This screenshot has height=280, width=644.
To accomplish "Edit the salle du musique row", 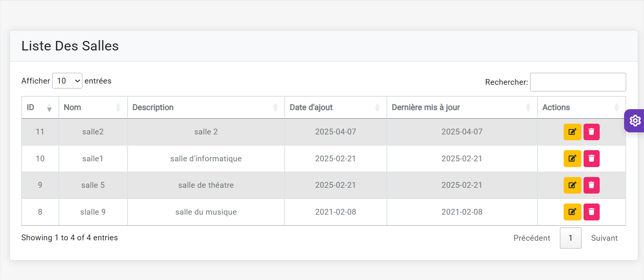I will click(x=572, y=212).
